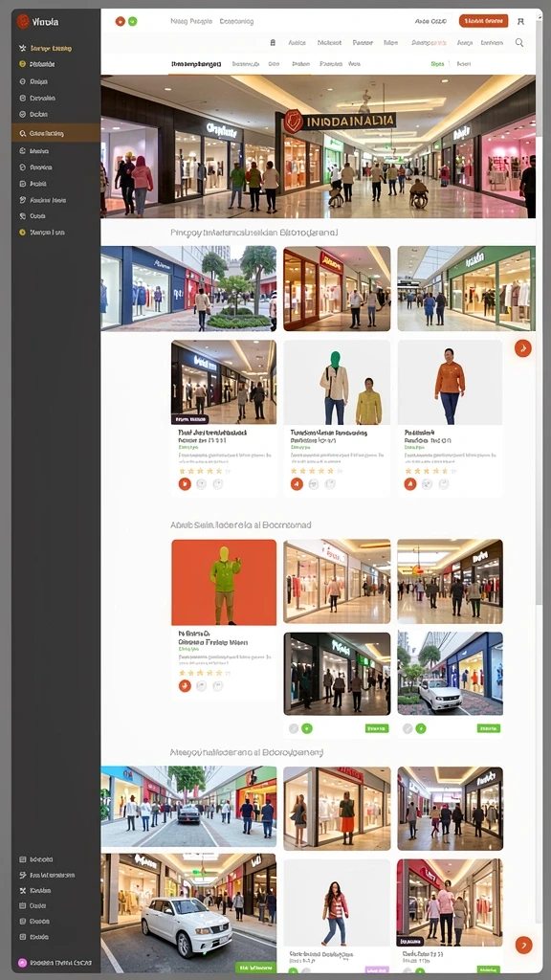This screenshot has height=980, width=551.
Task: Click the green button under the dark storefront thumbnail
Action: coord(377,728)
